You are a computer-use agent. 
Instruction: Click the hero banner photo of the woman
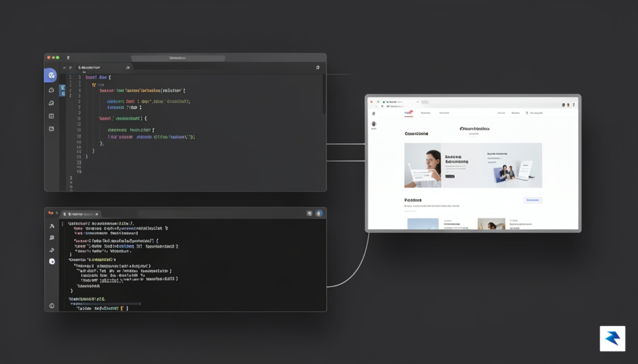tap(423, 166)
